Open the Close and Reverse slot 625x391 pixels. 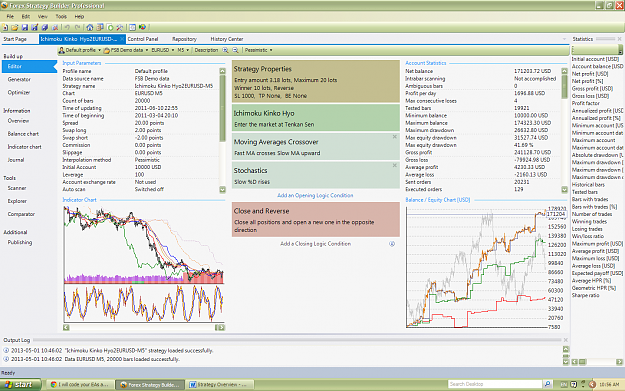pyautogui.click(x=316, y=220)
